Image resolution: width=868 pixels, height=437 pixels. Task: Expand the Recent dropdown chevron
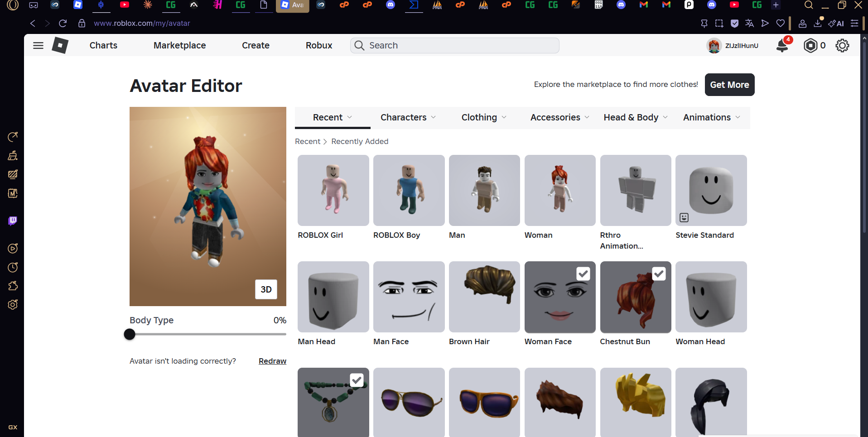tap(350, 117)
